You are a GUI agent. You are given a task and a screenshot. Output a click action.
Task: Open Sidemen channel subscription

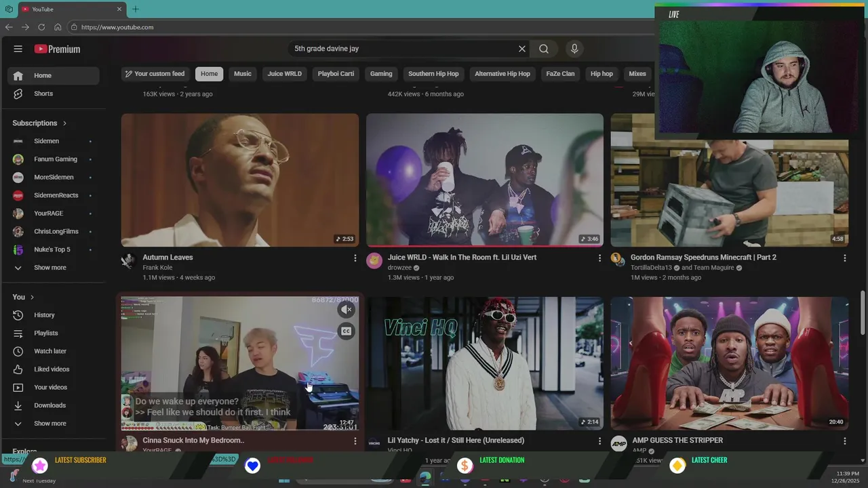(x=53, y=141)
